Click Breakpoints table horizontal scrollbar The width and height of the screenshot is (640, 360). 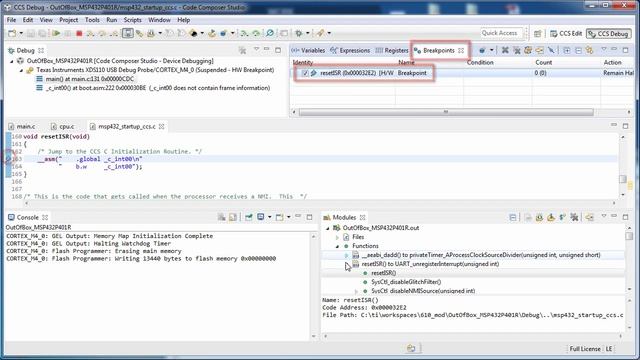coord(446,112)
